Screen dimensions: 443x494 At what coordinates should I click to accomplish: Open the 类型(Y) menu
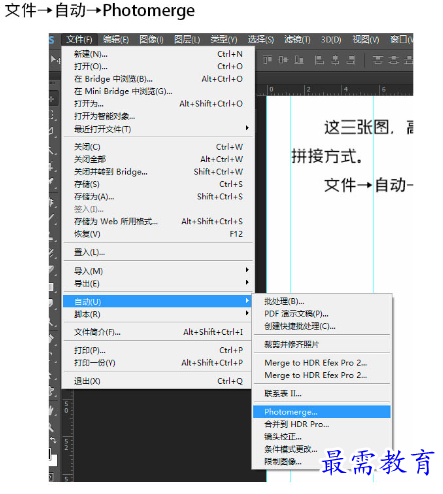click(x=224, y=40)
